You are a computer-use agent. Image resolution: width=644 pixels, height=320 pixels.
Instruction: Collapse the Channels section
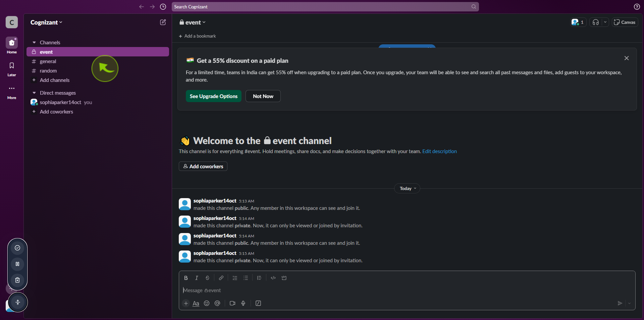click(x=34, y=43)
